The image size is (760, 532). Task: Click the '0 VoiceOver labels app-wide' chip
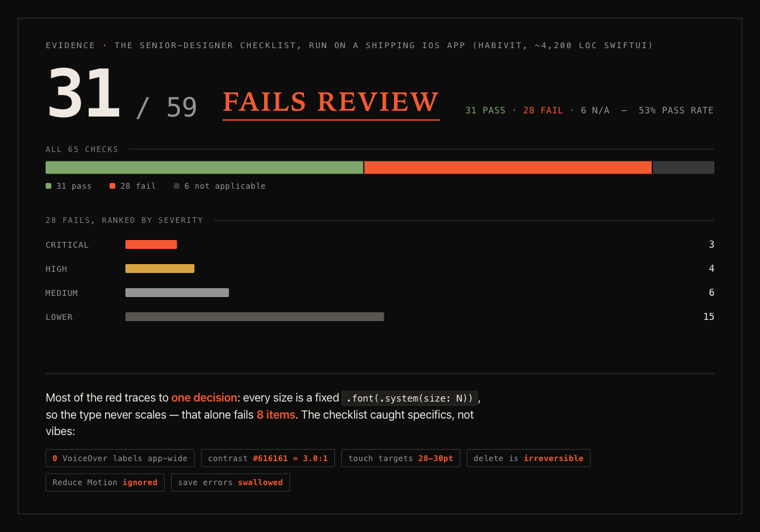(120, 458)
